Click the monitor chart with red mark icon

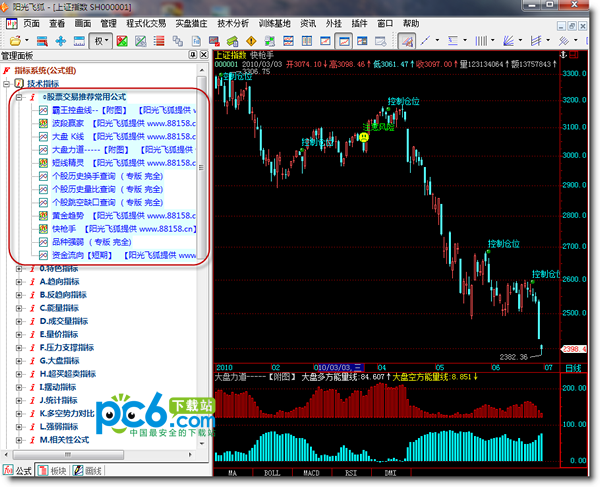(x=214, y=41)
